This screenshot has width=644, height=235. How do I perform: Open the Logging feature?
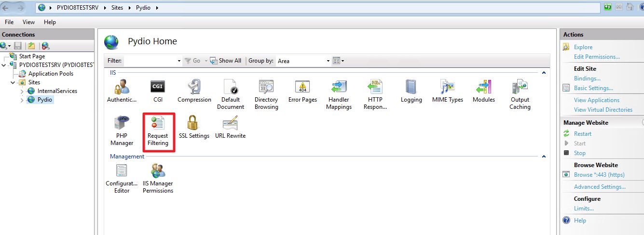pos(411,91)
